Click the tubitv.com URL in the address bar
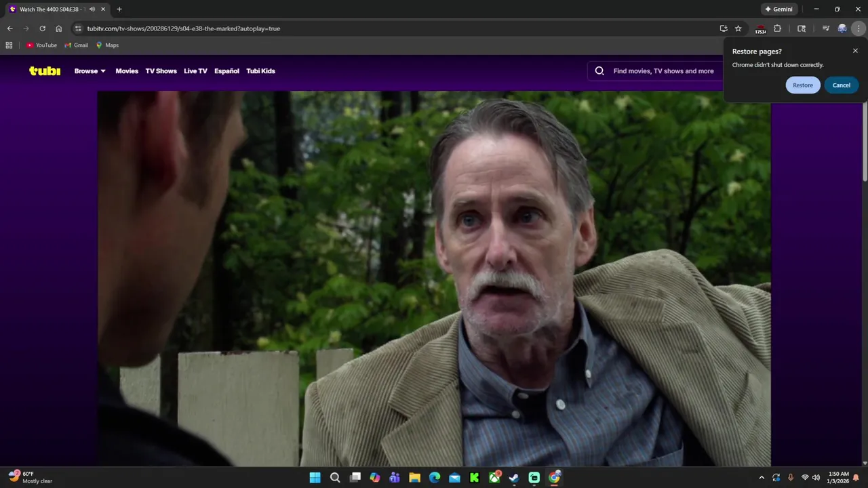The image size is (868, 488). (183, 28)
